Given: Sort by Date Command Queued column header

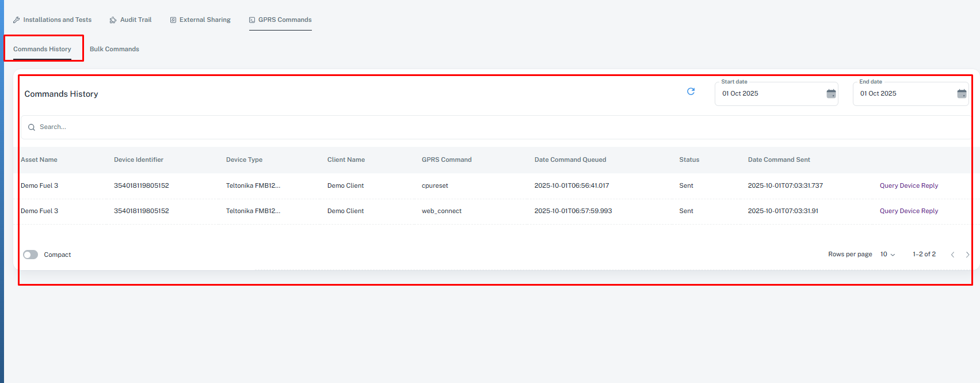Looking at the screenshot, I should 570,160.
